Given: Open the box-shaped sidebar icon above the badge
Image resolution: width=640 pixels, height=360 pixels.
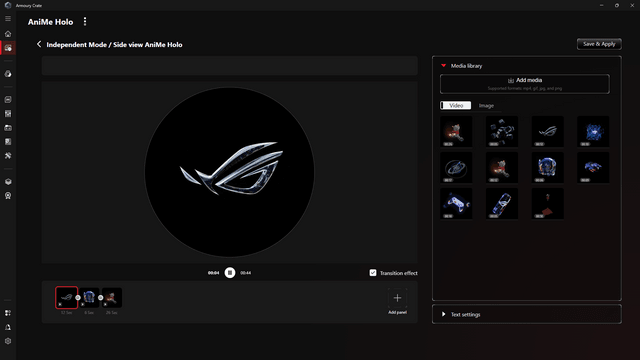Looking at the screenshot, I should [x=8, y=182].
